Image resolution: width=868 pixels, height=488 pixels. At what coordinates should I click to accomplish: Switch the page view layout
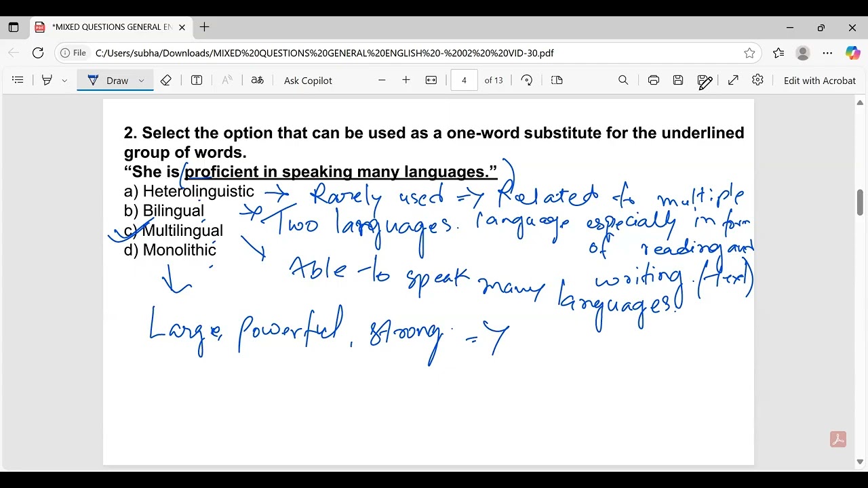[x=557, y=80]
